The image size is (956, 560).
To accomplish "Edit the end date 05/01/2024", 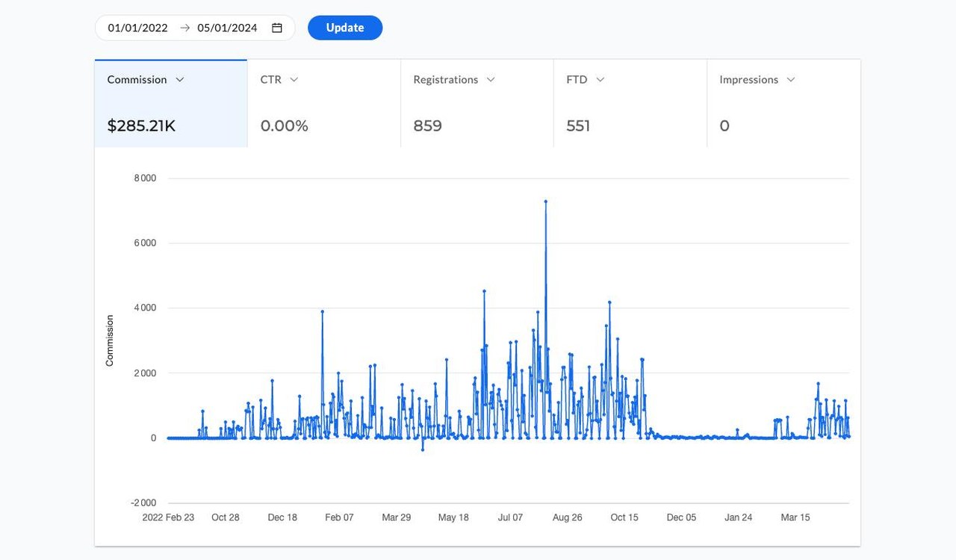I will point(227,28).
